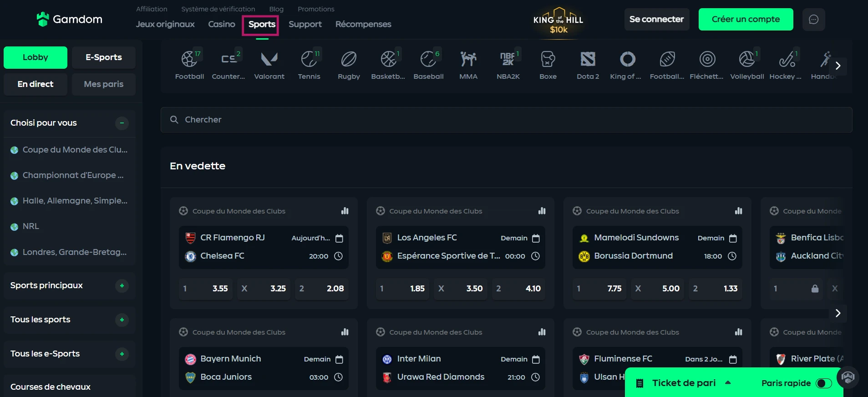
Task: Open Londres, Grande-Bretagne sidebar link
Action: tap(70, 252)
